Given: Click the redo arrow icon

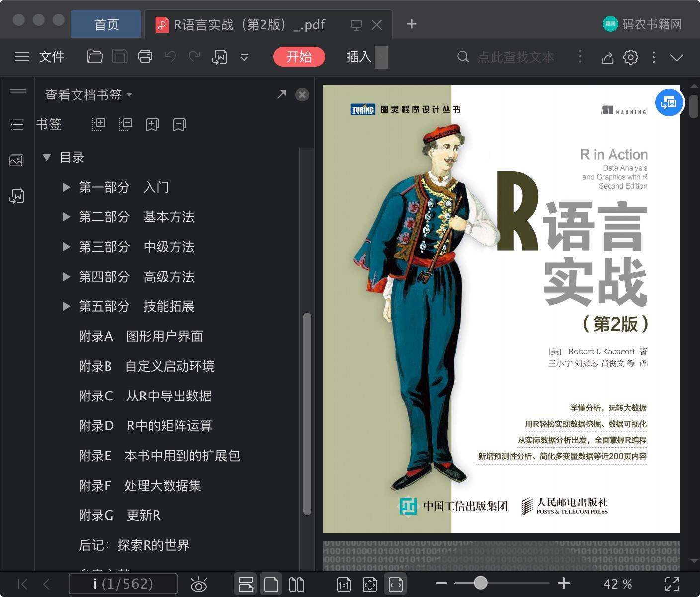Looking at the screenshot, I should click(194, 57).
